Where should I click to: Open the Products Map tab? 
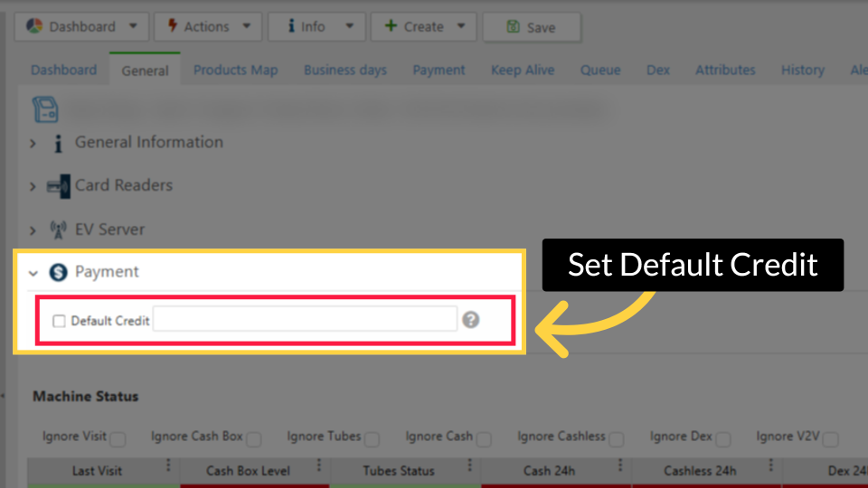tap(235, 70)
